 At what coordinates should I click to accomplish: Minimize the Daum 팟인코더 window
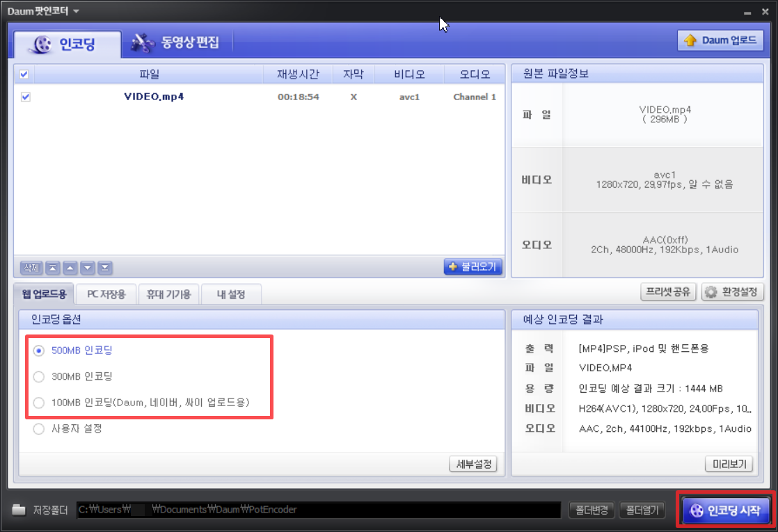[747, 13]
